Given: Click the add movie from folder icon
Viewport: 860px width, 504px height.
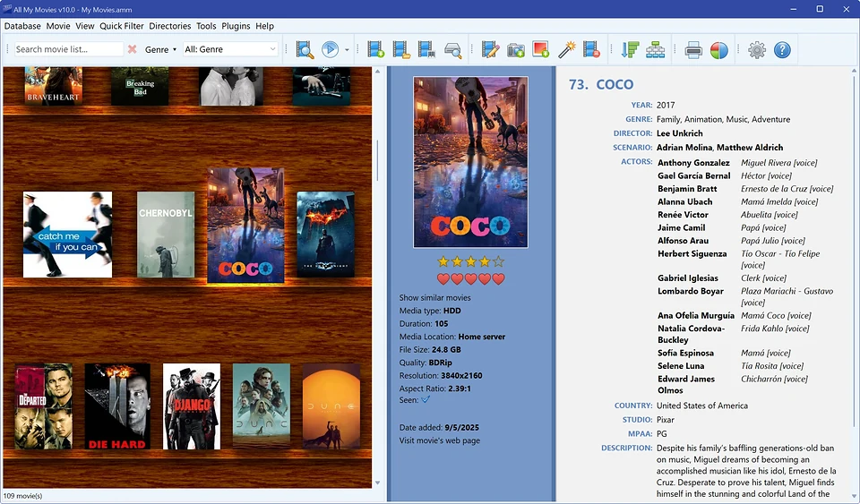Looking at the screenshot, I should click(401, 49).
